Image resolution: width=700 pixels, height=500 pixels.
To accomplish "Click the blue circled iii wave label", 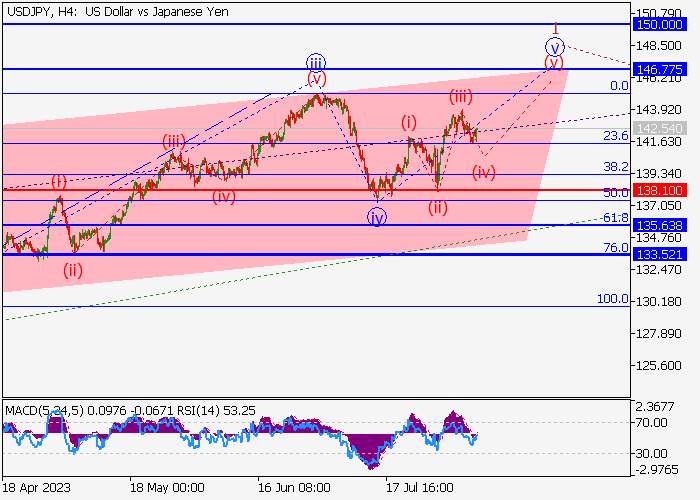I will [x=316, y=63].
